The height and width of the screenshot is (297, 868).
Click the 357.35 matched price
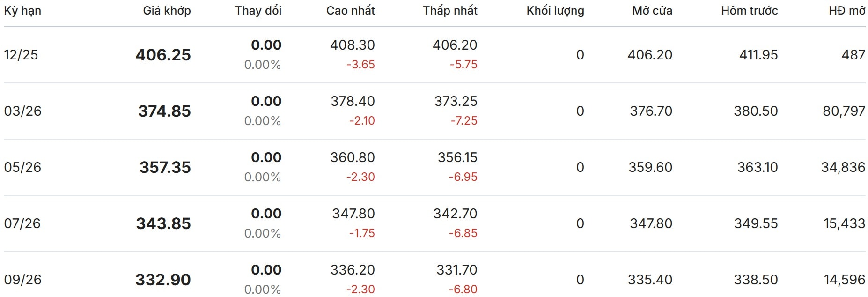165,167
